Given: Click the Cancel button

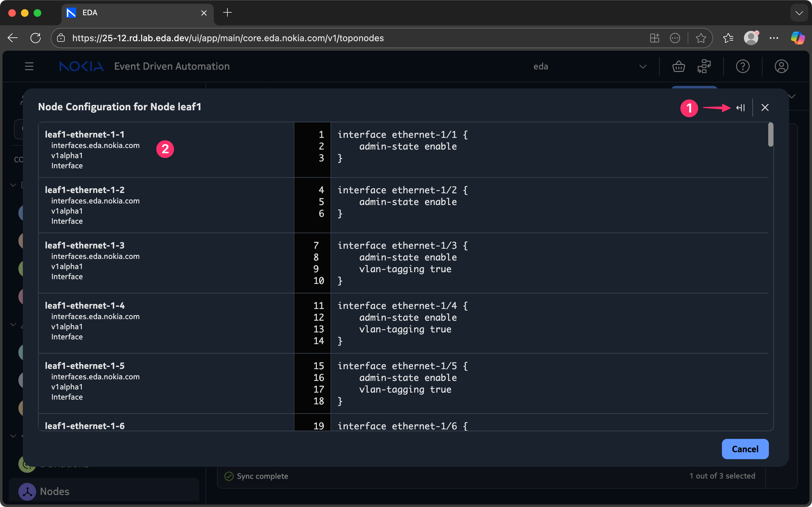Looking at the screenshot, I should [745, 449].
